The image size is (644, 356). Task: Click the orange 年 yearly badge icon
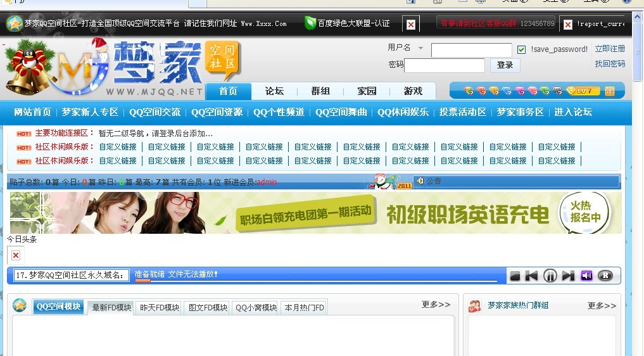610,91
